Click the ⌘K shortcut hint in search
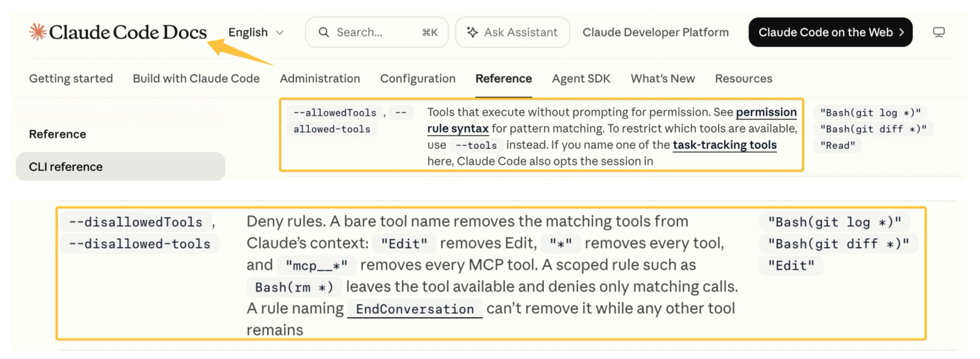Viewport: 980px width, 359px height. click(x=429, y=32)
